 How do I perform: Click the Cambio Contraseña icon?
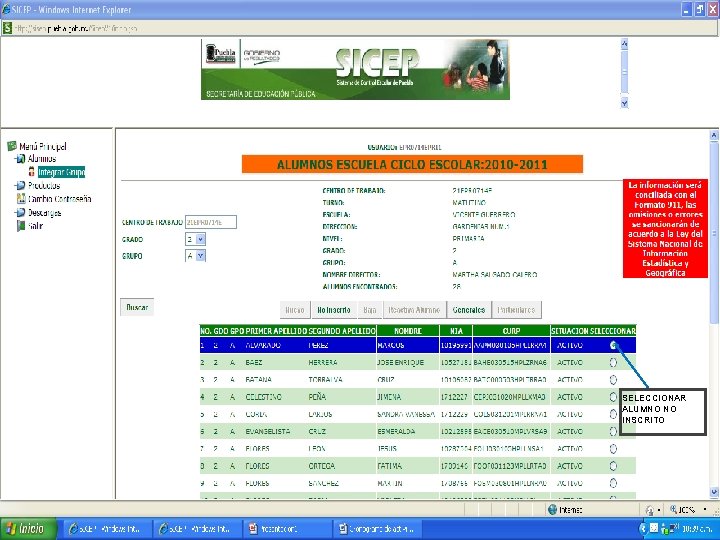point(21,199)
